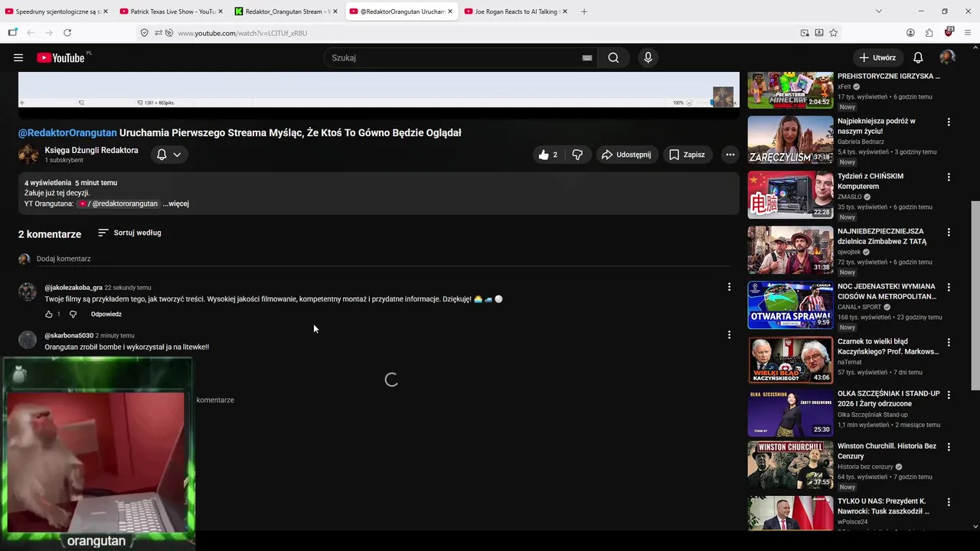Image resolution: width=980 pixels, height=551 pixels.
Task: Switch to Joe Rogan Reacts tab
Action: pyautogui.click(x=514, y=11)
